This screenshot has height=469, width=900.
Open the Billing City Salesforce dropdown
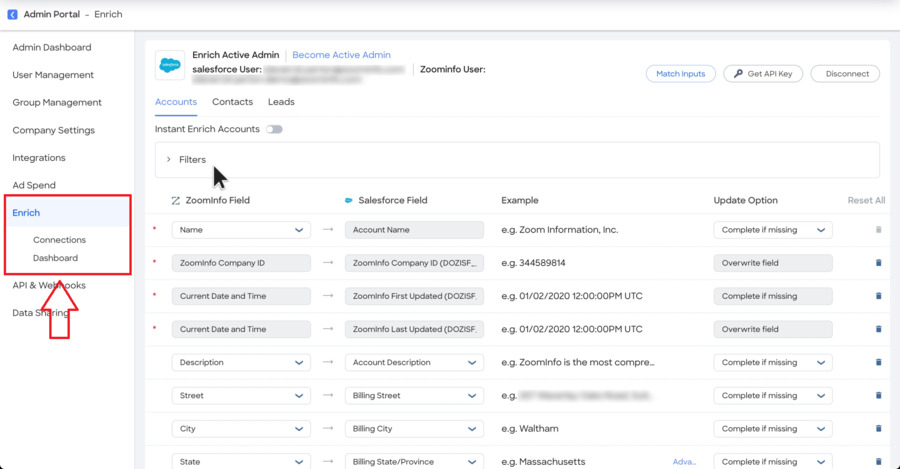tap(414, 429)
